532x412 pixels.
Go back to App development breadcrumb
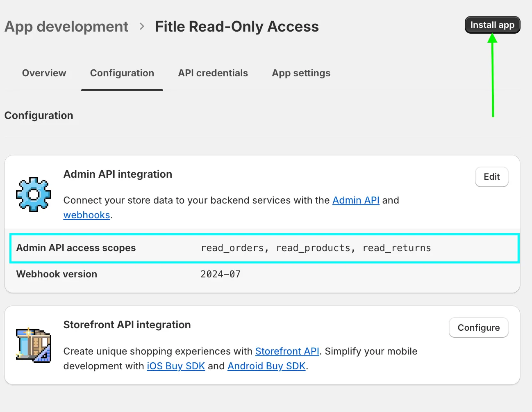click(x=66, y=27)
